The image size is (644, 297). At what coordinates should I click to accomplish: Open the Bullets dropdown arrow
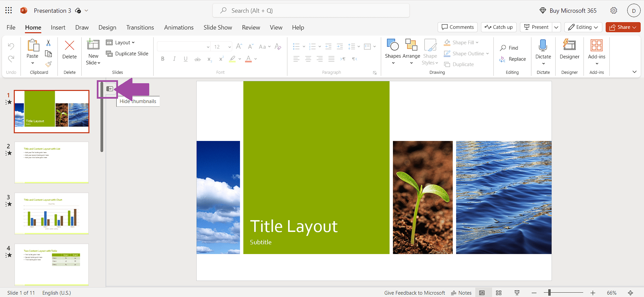304,47
